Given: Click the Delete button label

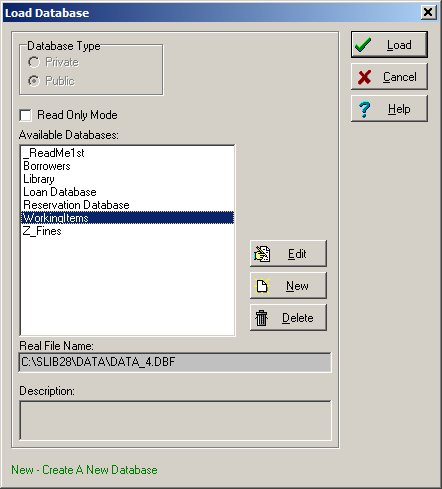Looking at the screenshot, I should click(x=298, y=318).
